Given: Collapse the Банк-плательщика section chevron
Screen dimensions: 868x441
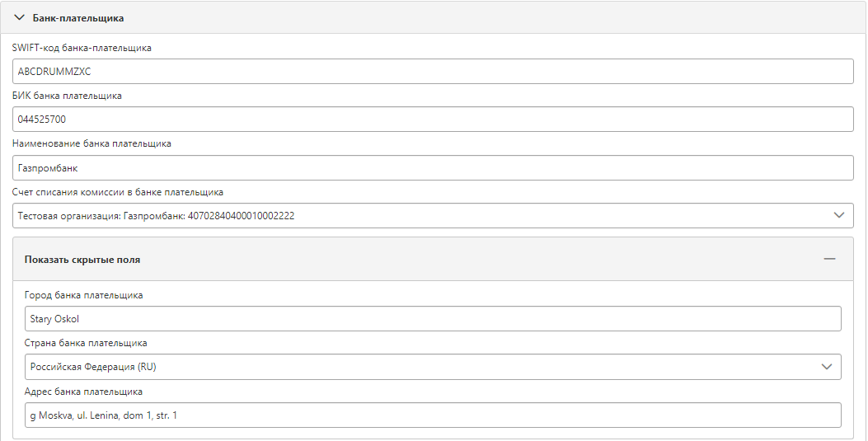Looking at the screenshot, I should click(x=20, y=17).
